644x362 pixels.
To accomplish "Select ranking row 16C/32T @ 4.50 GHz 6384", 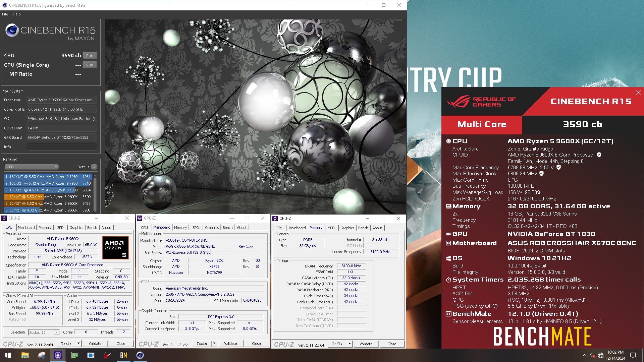I will [x=48, y=190].
